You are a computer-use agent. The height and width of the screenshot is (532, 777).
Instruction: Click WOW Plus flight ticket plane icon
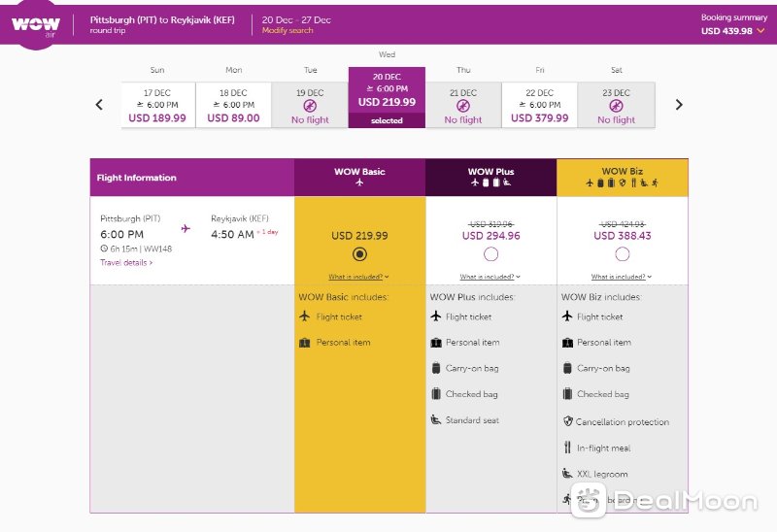436,316
